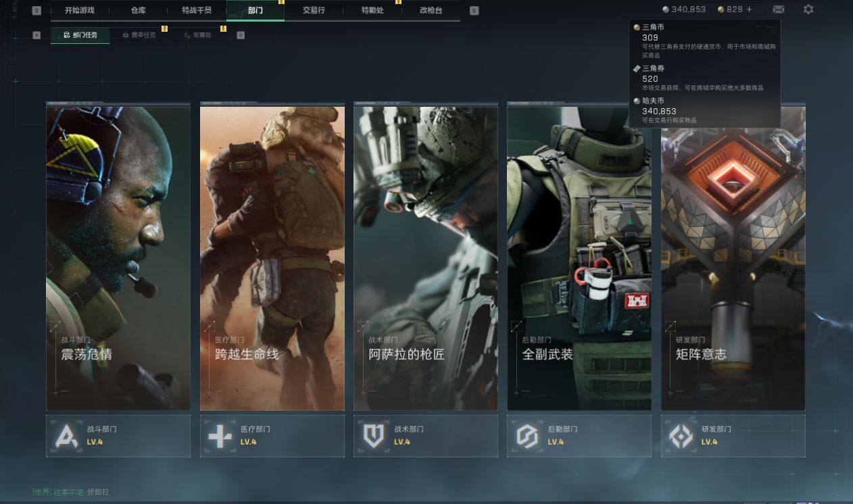Click the 后勤部门 hexagon emblem icon
Image resolution: width=853 pixels, height=504 pixels.
pos(527,436)
